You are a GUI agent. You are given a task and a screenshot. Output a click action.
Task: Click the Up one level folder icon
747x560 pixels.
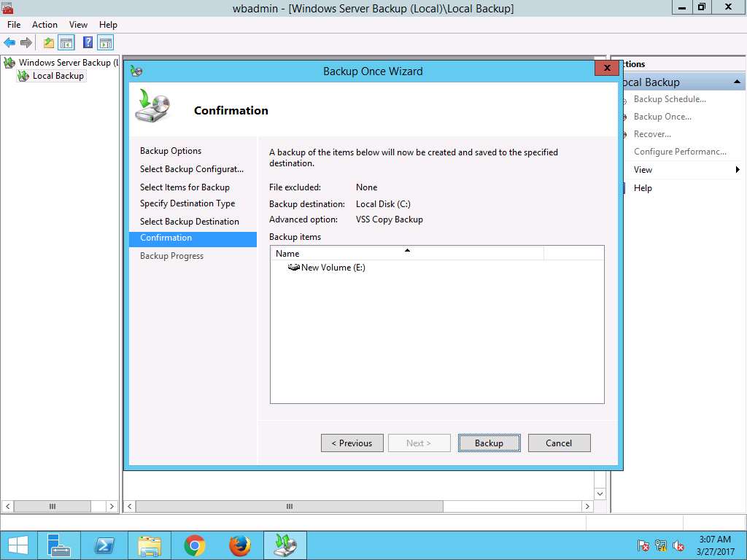(x=49, y=43)
